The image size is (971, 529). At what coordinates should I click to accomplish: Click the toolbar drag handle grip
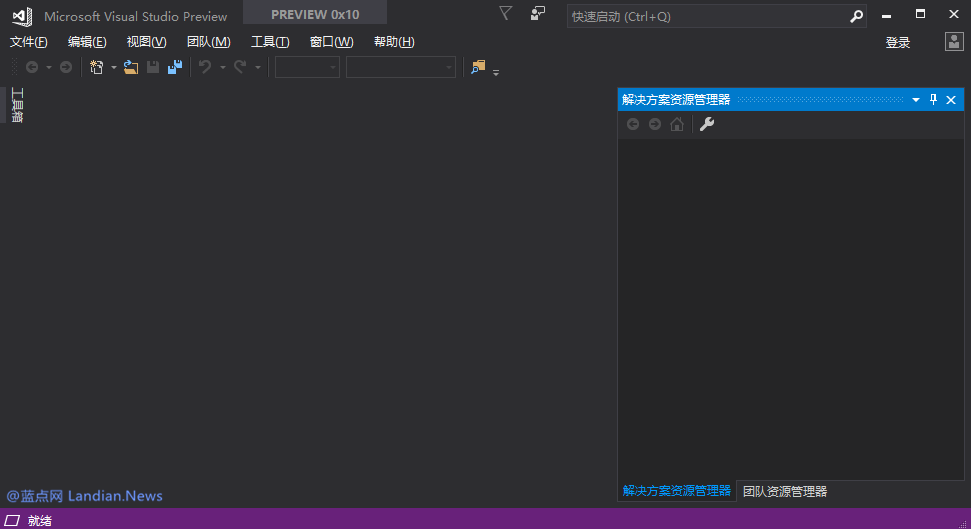click(14, 67)
